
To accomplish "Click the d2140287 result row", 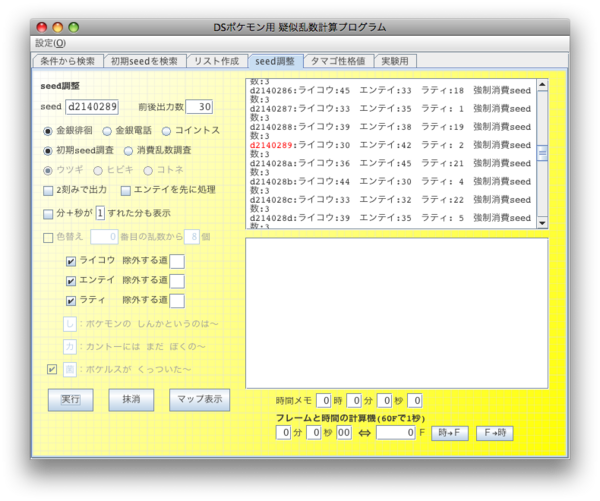I will [390, 109].
